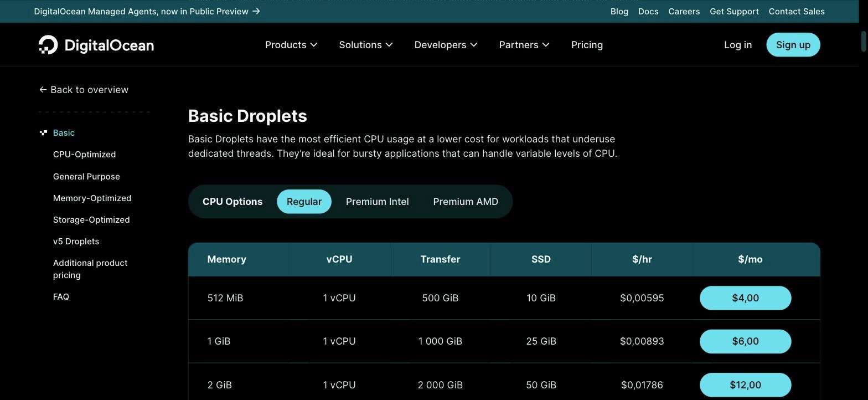Click the Basic marker icon in sidebar

[43, 132]
